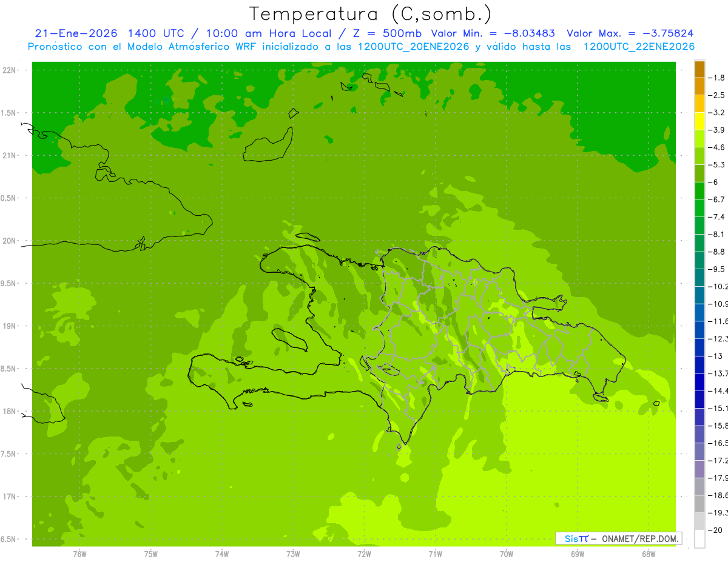Click the '76W' longitude label
This screenshot has height=562, width=728.
79,554
